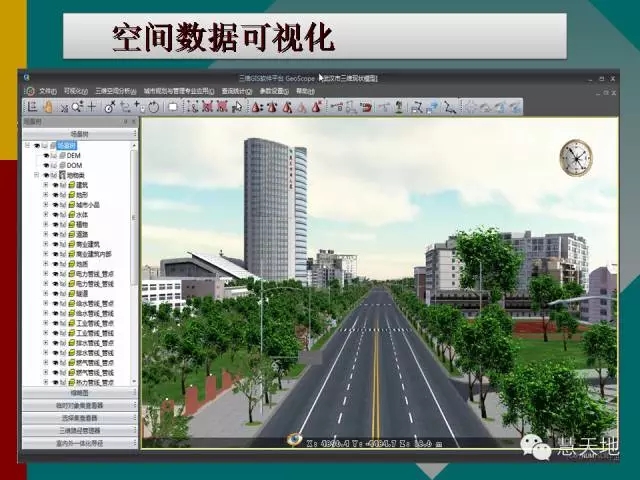Expand the 水体 tree node

point(45,214)
